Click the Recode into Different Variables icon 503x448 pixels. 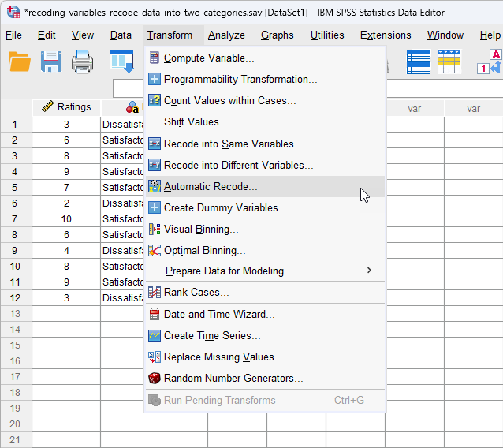(155, 165)
